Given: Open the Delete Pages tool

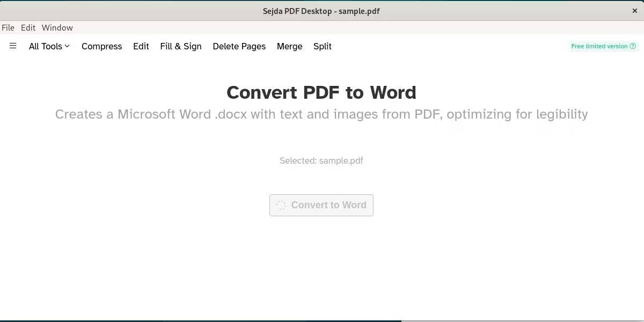Looking at the screenshot, I should click(239, 46).
